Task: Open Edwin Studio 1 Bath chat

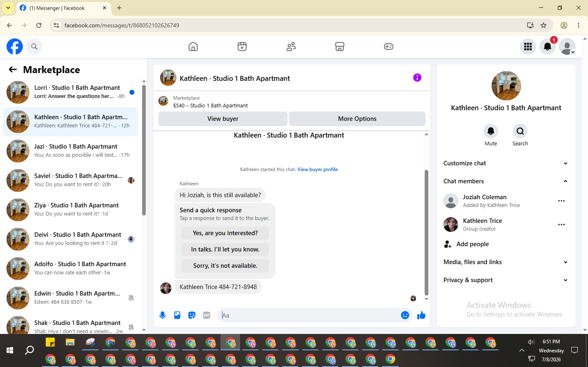Action: 71,298
